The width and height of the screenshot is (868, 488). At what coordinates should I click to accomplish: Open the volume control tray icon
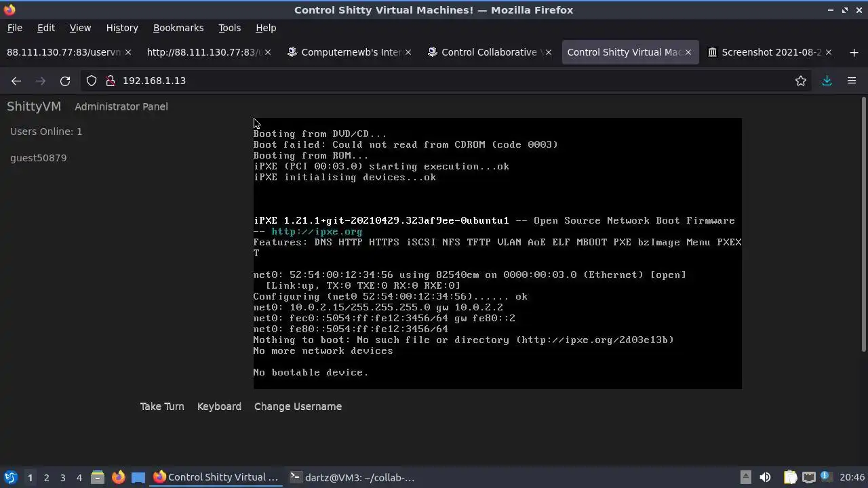pyautogui.click(x=765, y=477)
